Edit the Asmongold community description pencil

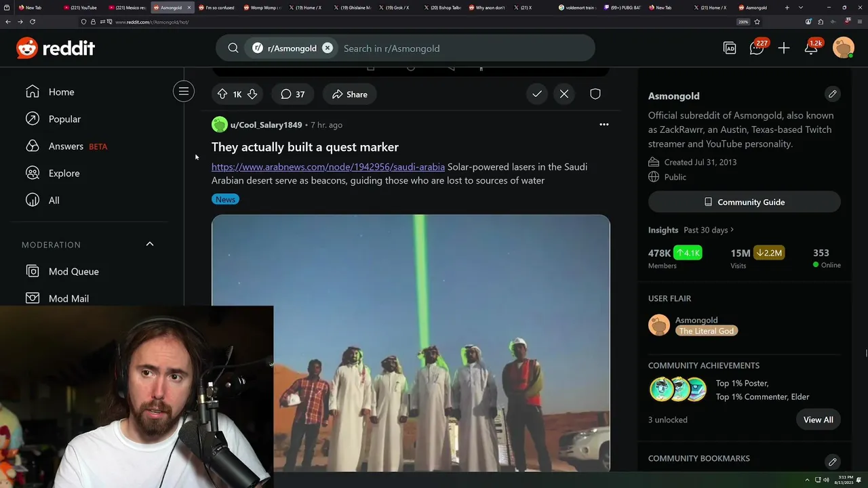click(833, 94)
